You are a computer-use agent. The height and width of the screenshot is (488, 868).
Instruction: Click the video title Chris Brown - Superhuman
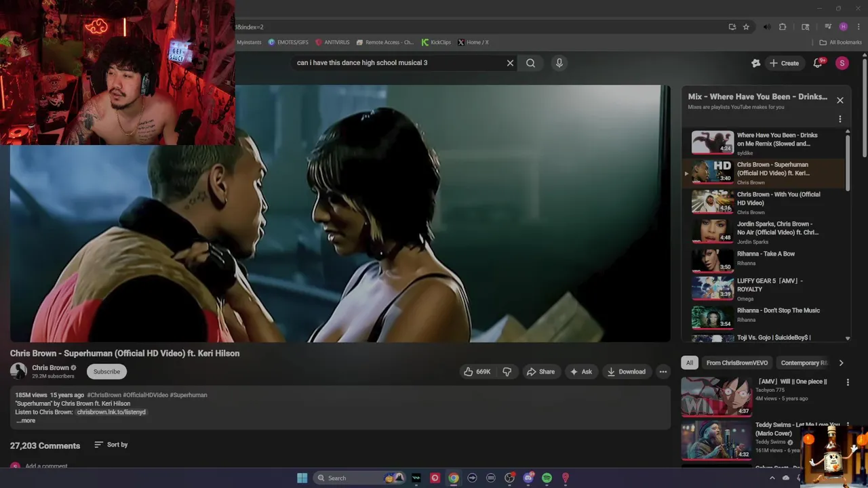pyautogui.click(x=125, y=353)
